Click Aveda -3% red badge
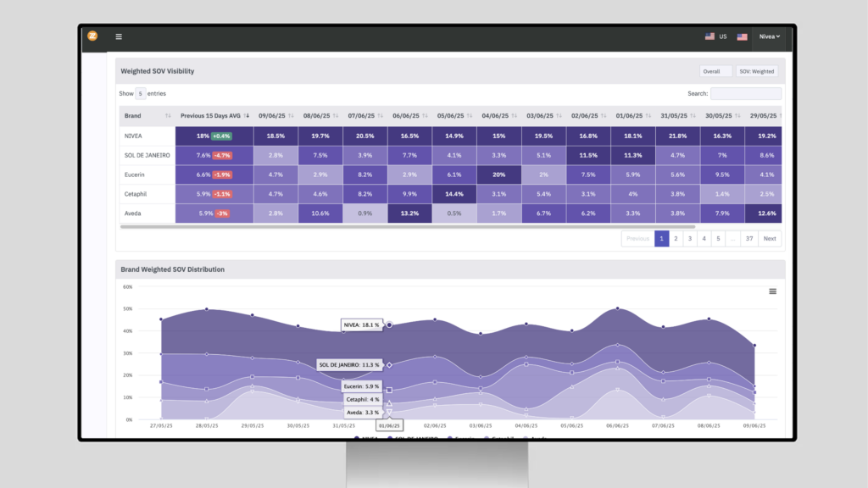The width and height of the screenshot is (868, 488). coord(222,213)
